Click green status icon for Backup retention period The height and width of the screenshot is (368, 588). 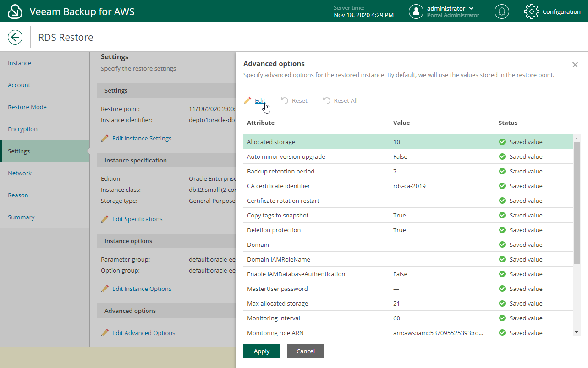(502, 171)
